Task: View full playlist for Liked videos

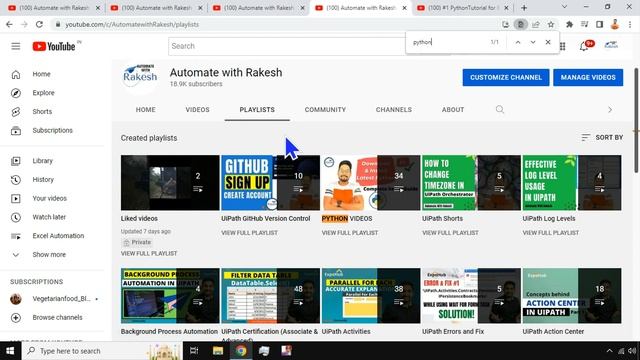Action: tap(149, 253)
